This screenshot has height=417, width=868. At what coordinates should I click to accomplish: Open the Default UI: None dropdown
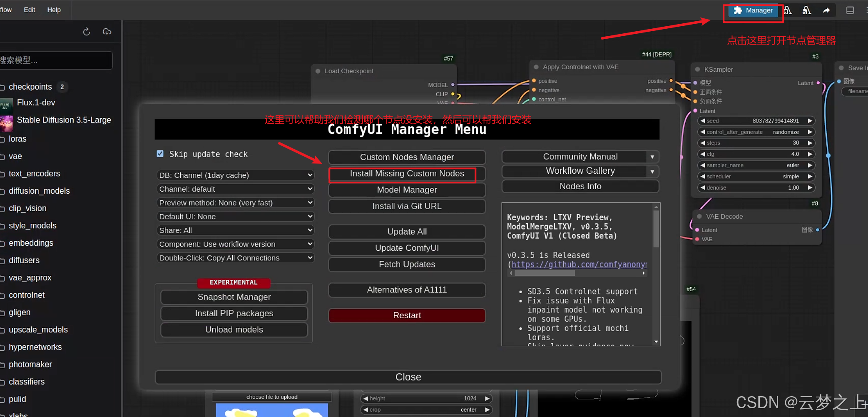(x=236, y=217)
